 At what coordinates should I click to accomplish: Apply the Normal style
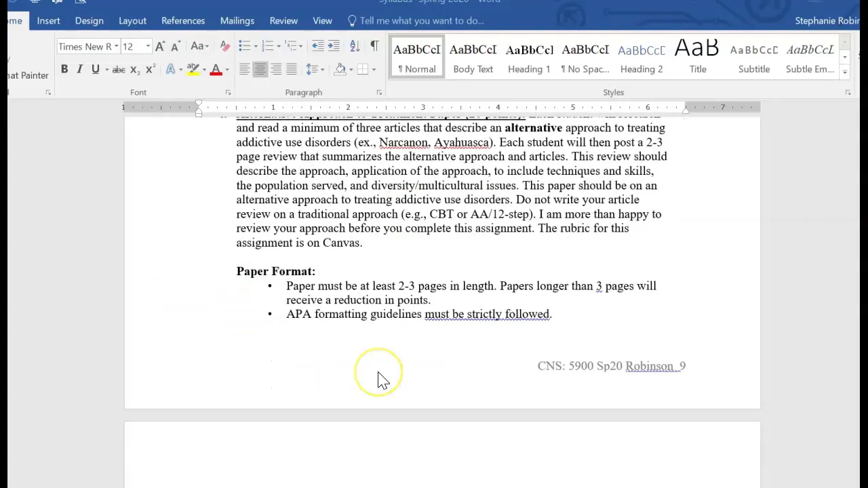(x=417, y=57)
